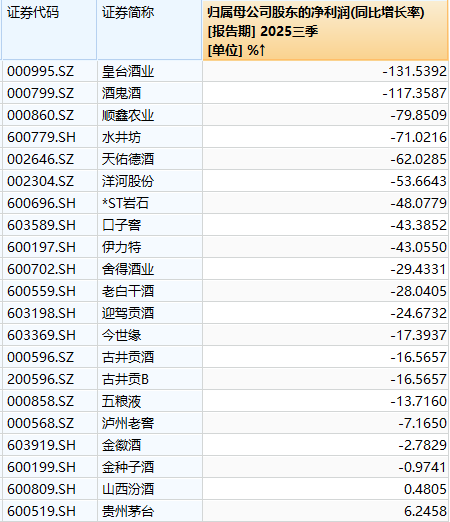Select value cell -43.3852
Image resolution: width=450 pixels, height=522 pixels.
click(325, 225)
